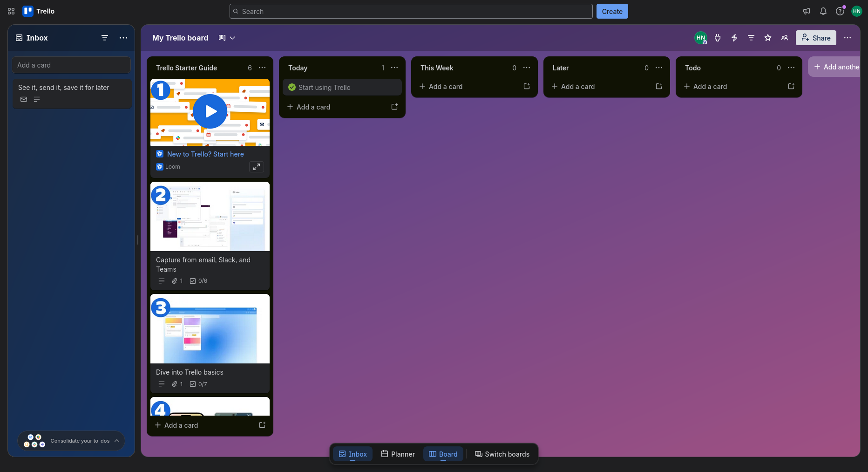Click Today list title
This screenshot has height=472, width=868.
(298, 68)
